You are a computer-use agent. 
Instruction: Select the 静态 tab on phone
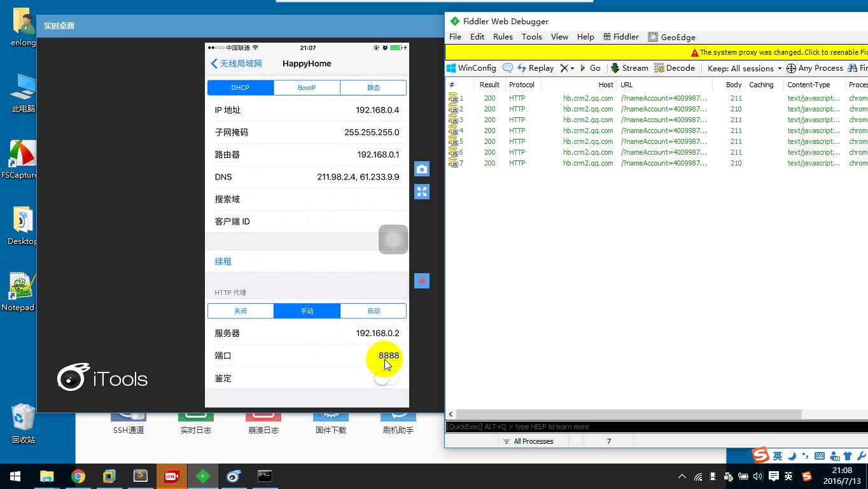374,88
